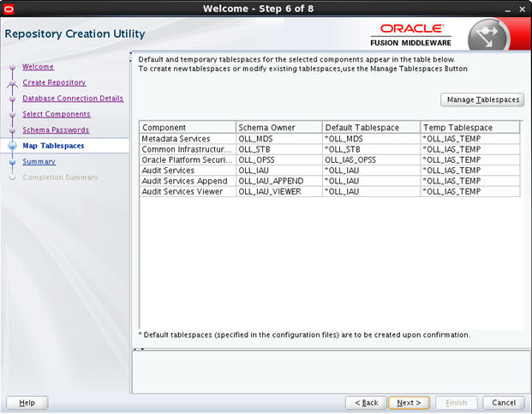The height and width of the screenshot is (414, 532).
Task: Click the OLL_OPSS schema owner cell
Action: [279, 159]
